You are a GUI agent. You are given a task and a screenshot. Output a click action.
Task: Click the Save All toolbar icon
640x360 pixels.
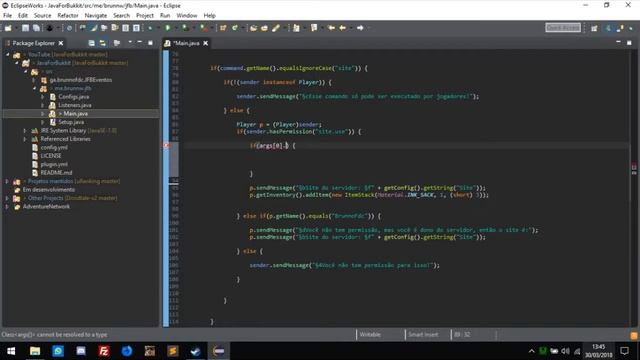pos(36,28)
